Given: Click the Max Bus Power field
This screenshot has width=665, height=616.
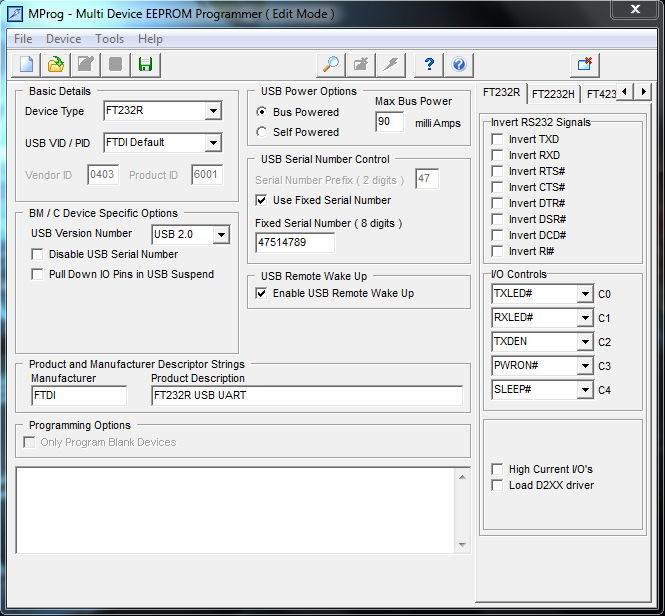Looking at the screenshot, I should (x=389, y=122).
